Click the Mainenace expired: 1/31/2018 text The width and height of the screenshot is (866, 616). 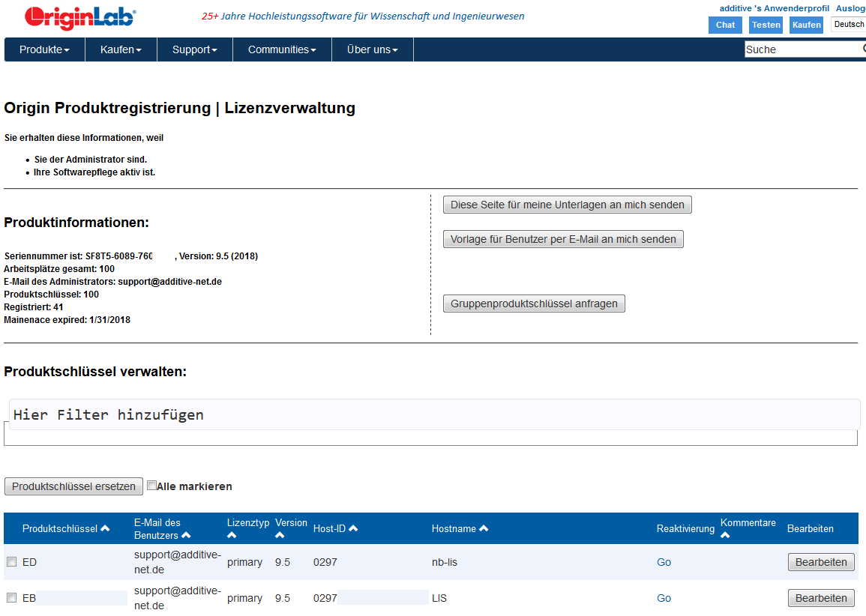[x=67, y=319]
